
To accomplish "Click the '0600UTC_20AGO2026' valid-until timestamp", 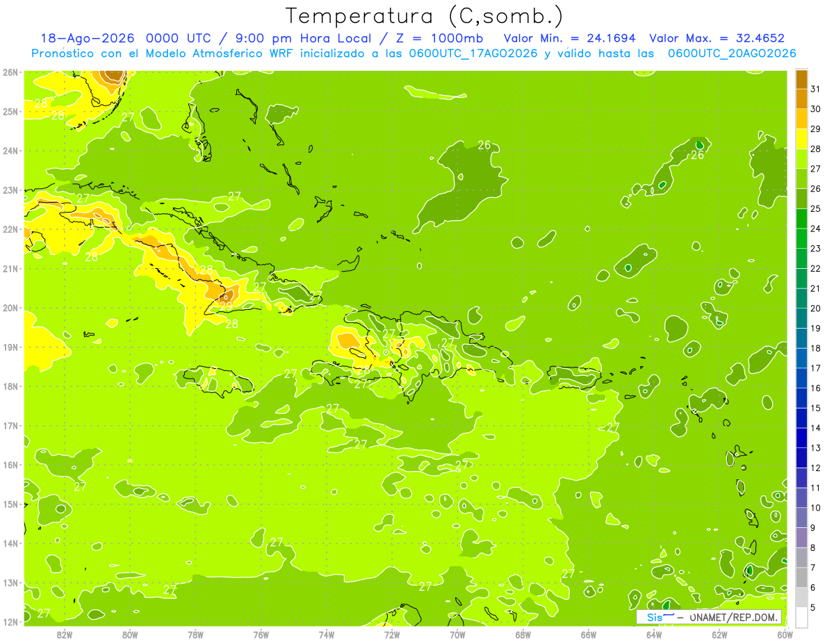I will (x=732, y=53).
